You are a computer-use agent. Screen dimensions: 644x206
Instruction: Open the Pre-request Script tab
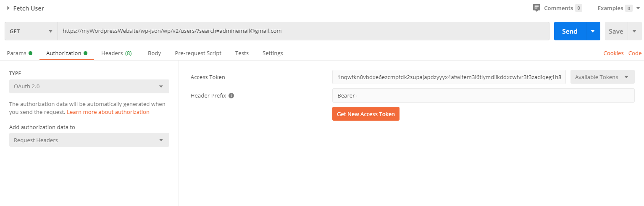point(198,53)
